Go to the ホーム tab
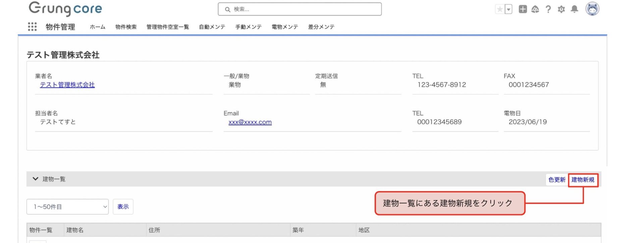The width and height of the screenshot is (644, 243). pyautogui.click(x=97, y=27)
